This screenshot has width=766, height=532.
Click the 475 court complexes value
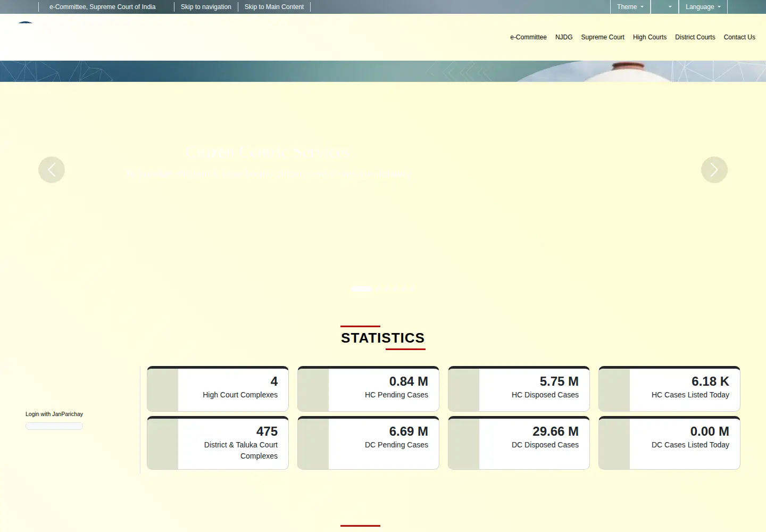pos(267,431)
